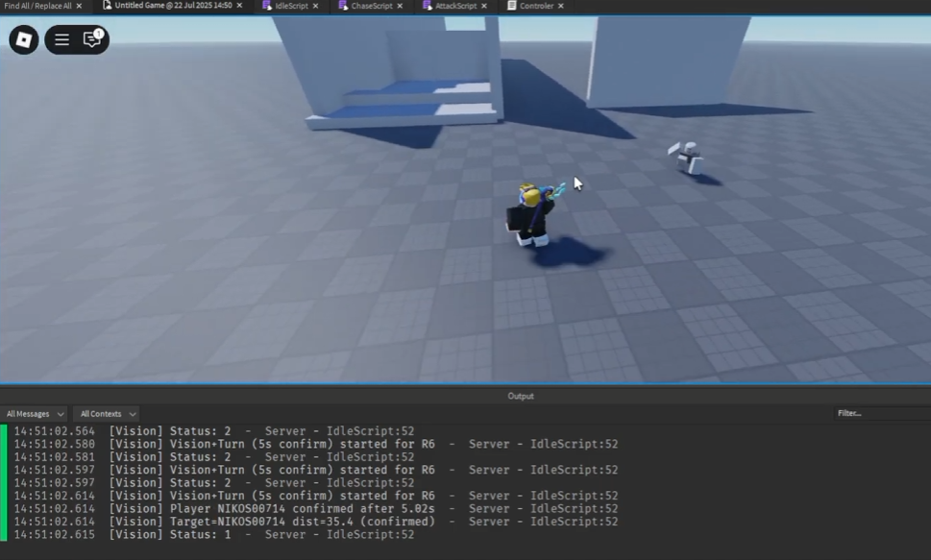
Task: Close the IdleScript tab
Action: pyautogui.click(x=315, y=6)
